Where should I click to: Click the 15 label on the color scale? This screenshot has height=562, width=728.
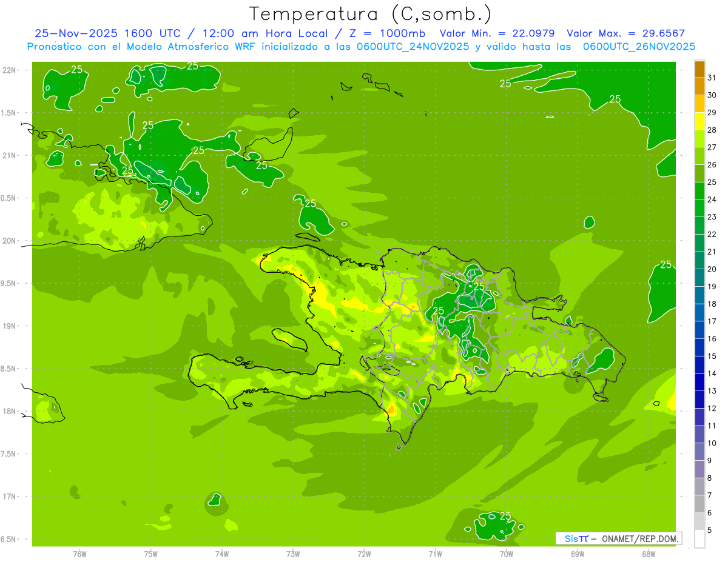[x=712, y=356]
